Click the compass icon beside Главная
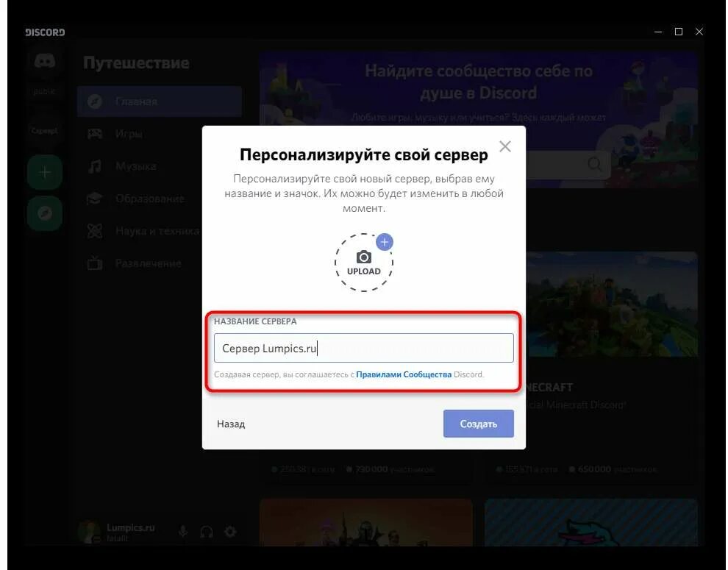Screen dimensions: 728x570 click(x=95, y=101)
